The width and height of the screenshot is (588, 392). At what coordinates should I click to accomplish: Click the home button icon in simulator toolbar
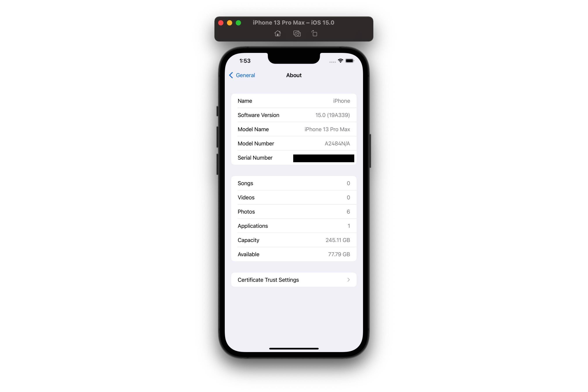(277, 33)
